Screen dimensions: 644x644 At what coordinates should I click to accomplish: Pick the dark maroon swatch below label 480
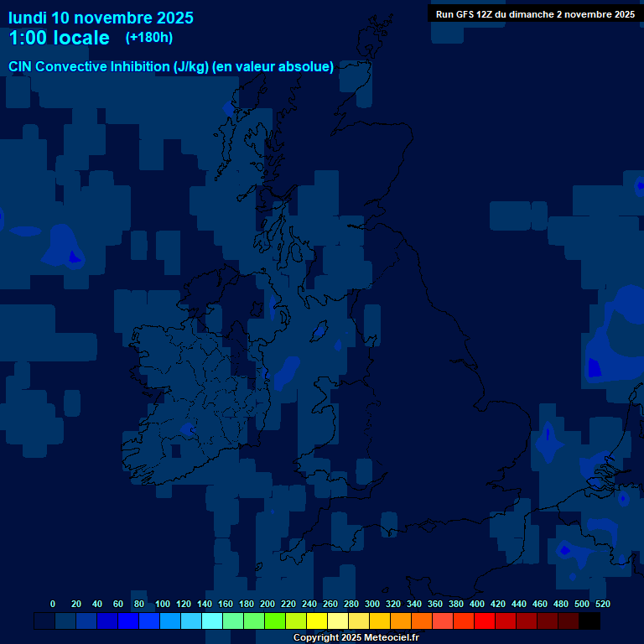coord(569,621)
